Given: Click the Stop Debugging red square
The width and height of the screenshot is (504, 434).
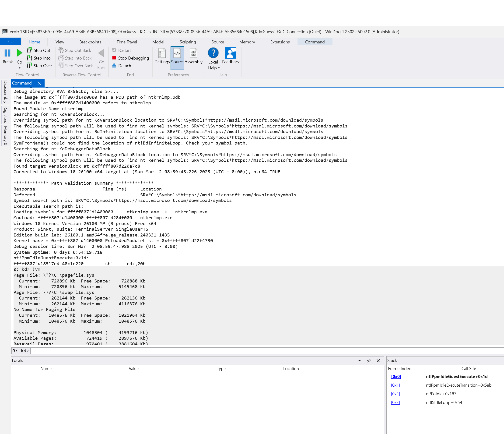Looking at the screenshot, I should (114, 58).
